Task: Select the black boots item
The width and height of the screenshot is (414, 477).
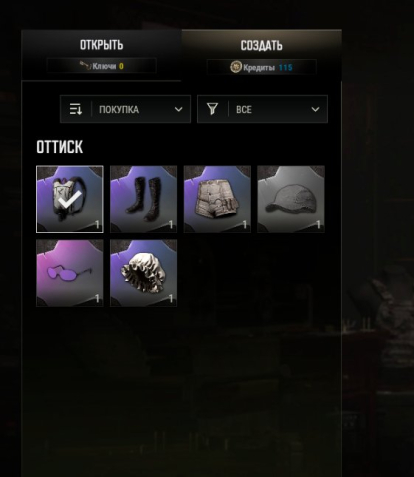Action: (x=143, y=199)
